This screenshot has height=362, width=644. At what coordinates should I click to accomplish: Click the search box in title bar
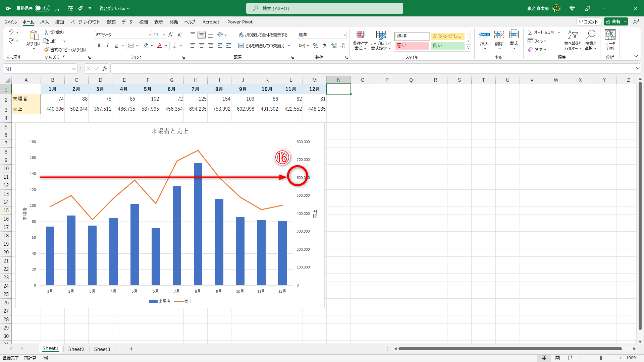(324, 8)
